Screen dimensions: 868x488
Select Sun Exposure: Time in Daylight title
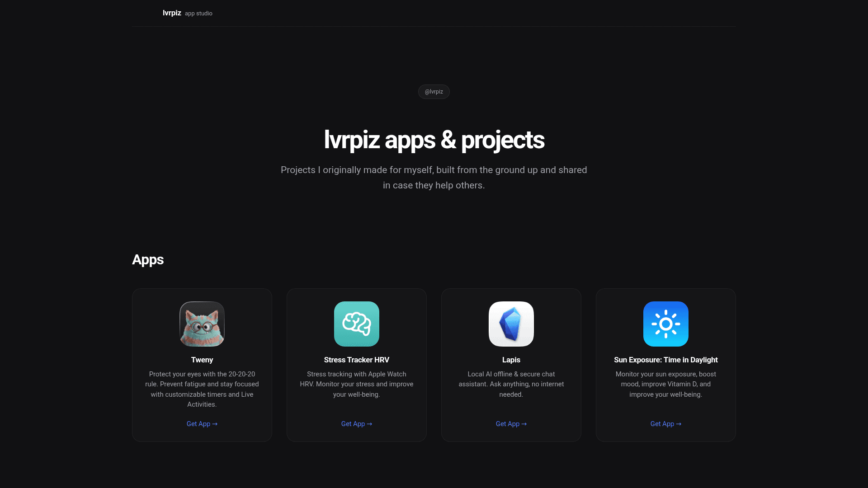click(x=666, y=360)
